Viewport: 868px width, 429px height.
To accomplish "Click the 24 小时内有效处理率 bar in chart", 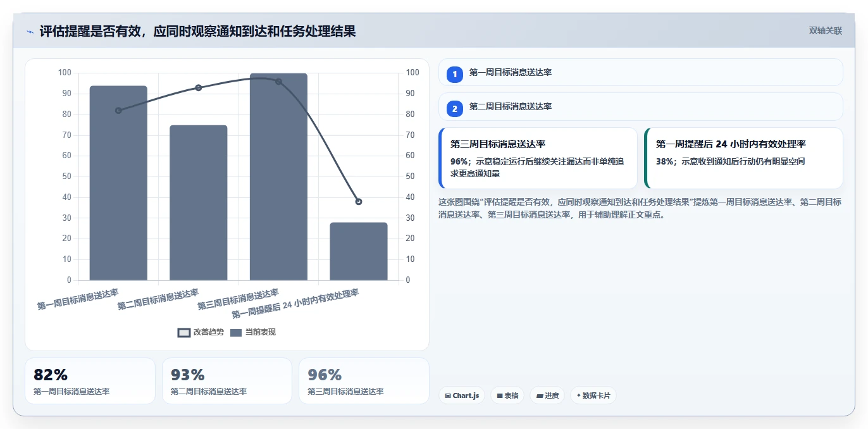I will [x=359, y=251].
